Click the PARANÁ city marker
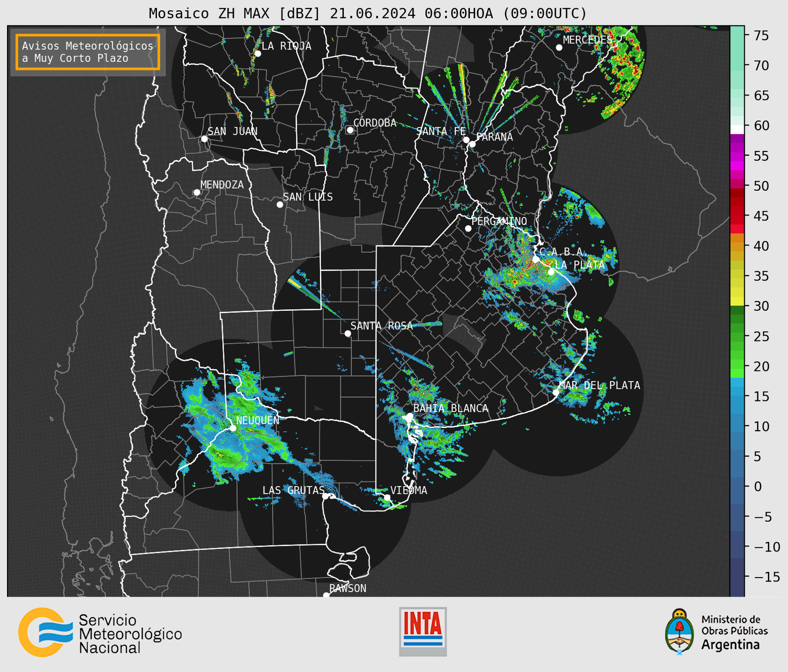788x672 pixels. click(472, 144)
